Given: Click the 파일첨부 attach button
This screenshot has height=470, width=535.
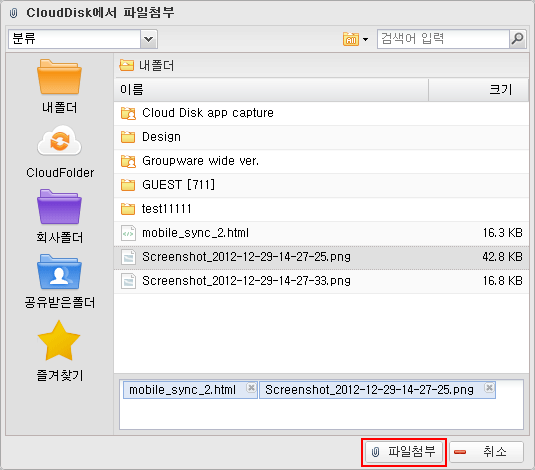Looking at the screenshot, I should (404, 452).
